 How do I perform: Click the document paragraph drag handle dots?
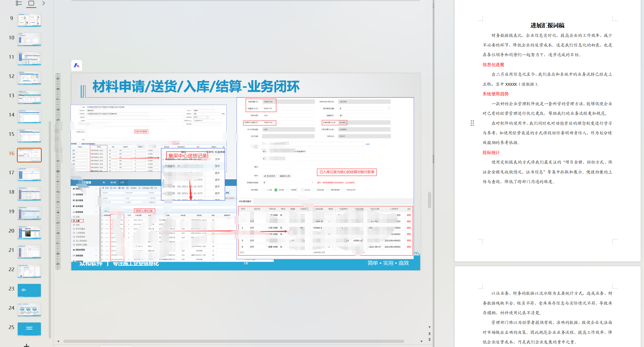pos(472,123)
